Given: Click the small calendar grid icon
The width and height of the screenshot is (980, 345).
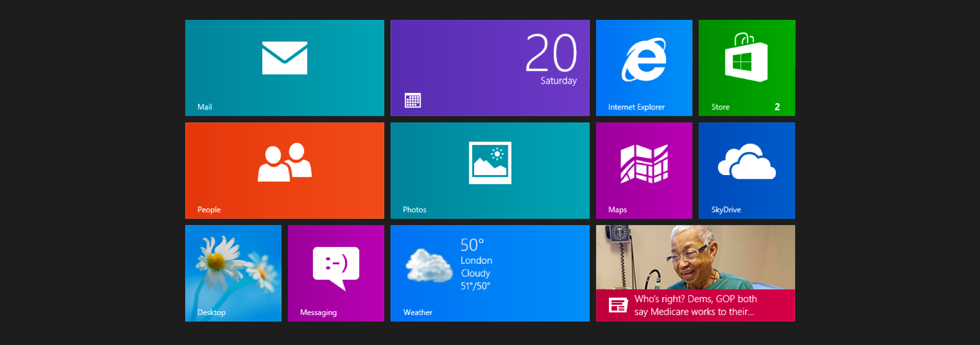Looking at the screenshot, I should 412,101.
